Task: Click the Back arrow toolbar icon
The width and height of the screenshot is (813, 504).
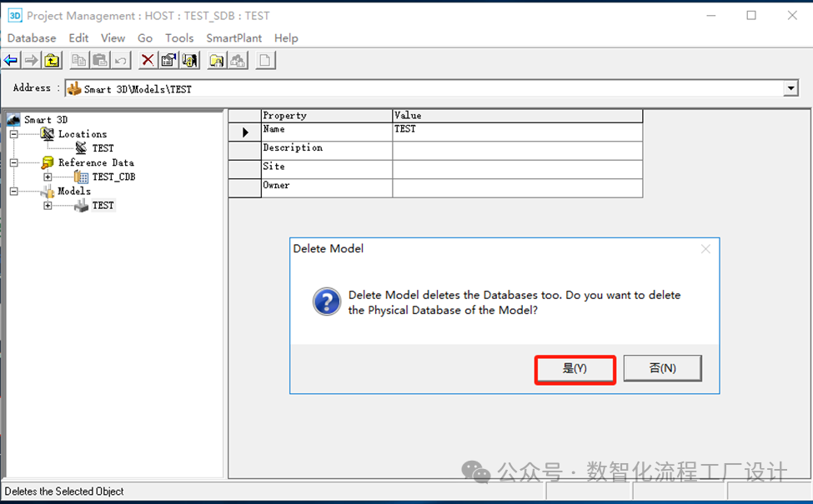Action: pyautogui.click(x=11, y=61)
